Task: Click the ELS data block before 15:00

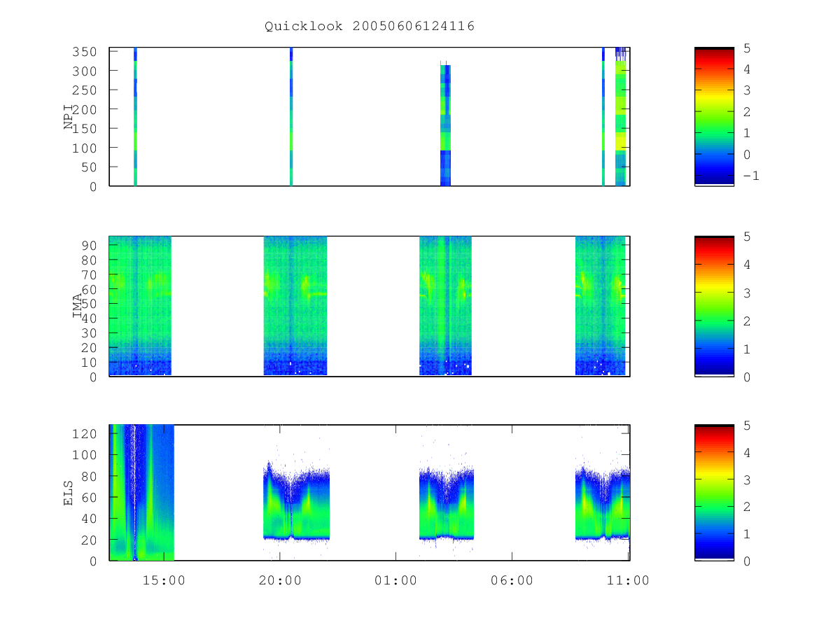Action: pos(141,493)
